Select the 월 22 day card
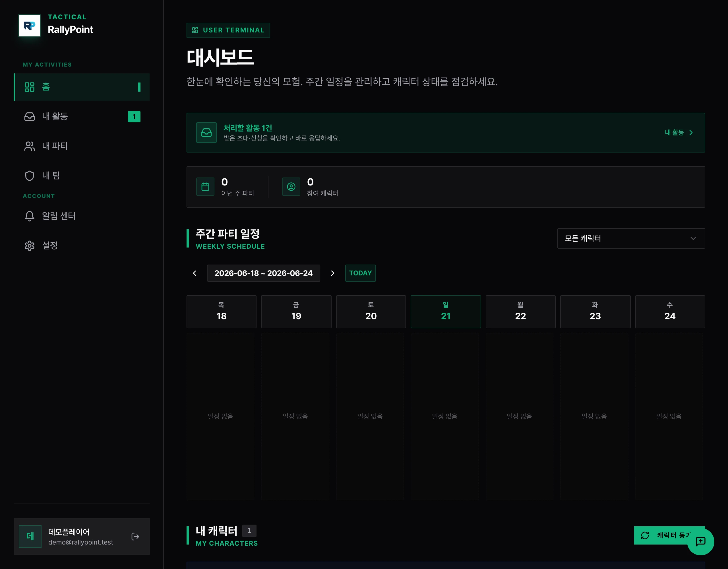This screenshot has width=728, height=569. tap(520, 312)
